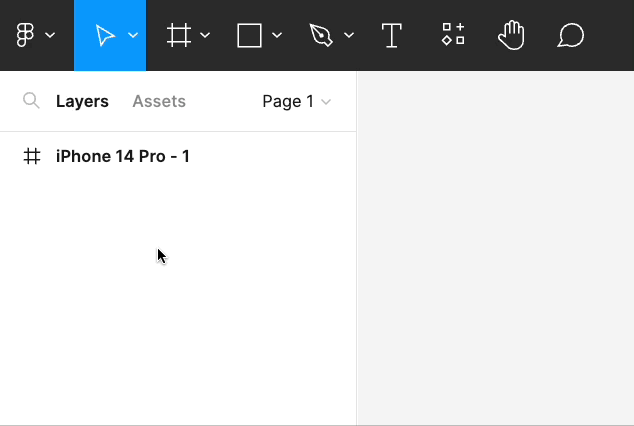Switch to the Assets tab
The image size is (634, 426).
click(x=159, y=101)
